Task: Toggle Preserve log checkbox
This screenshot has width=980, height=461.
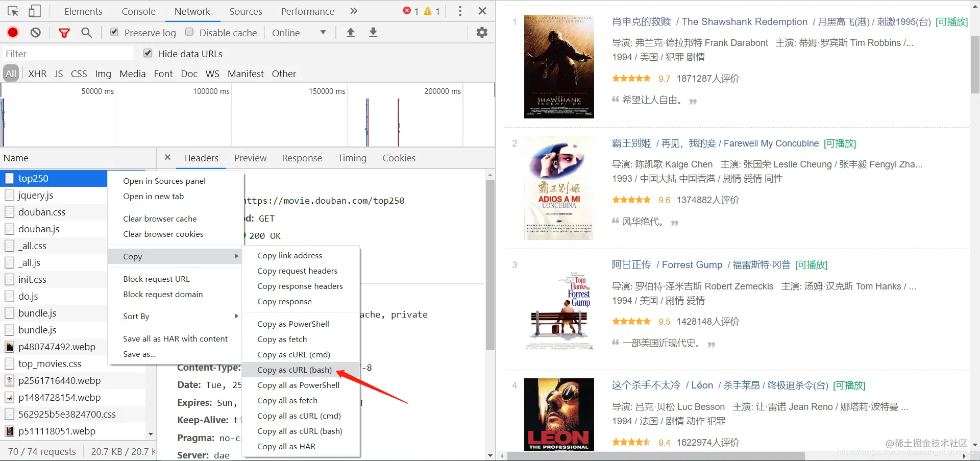Action: 114,32
